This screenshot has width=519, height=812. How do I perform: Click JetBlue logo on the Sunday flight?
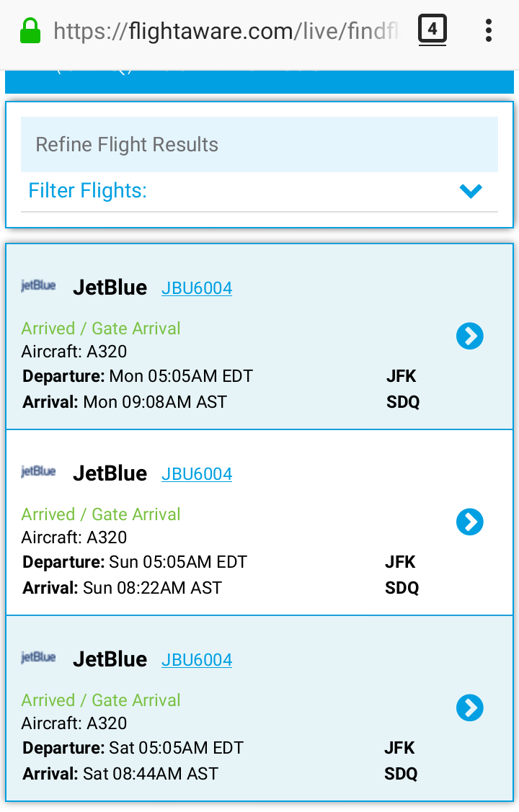[x=38, y=472]
